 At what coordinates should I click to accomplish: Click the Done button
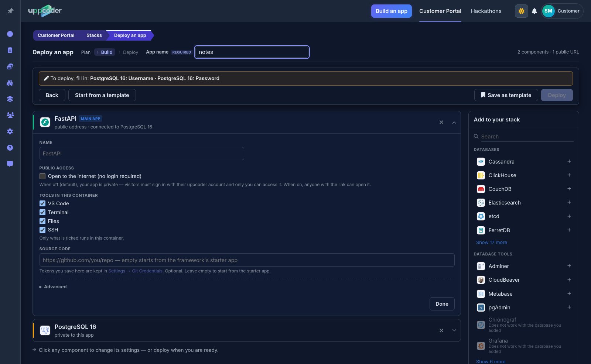point(442,304)
